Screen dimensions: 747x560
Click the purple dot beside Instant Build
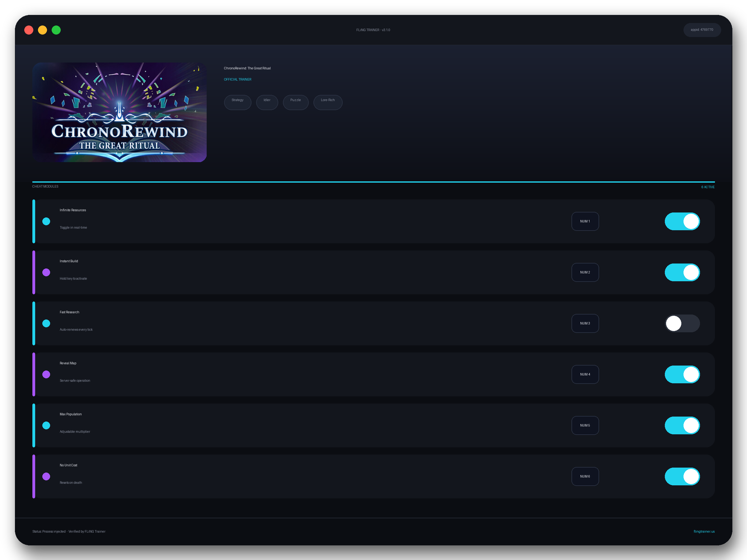click(x=46, y=273)
